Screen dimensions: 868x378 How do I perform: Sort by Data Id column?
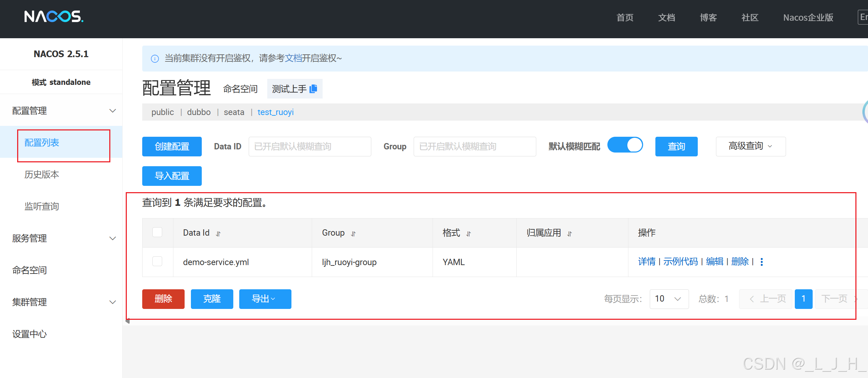click(x=218, y=234)
